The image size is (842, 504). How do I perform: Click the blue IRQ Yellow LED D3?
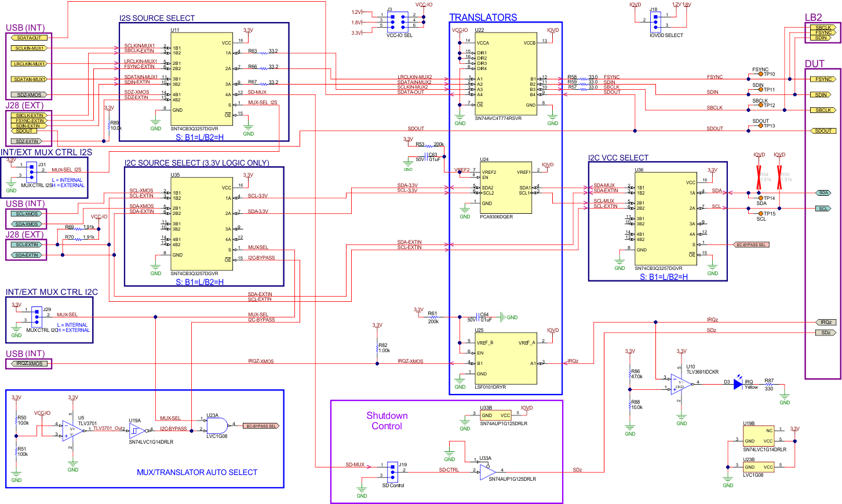click(737, 385)
